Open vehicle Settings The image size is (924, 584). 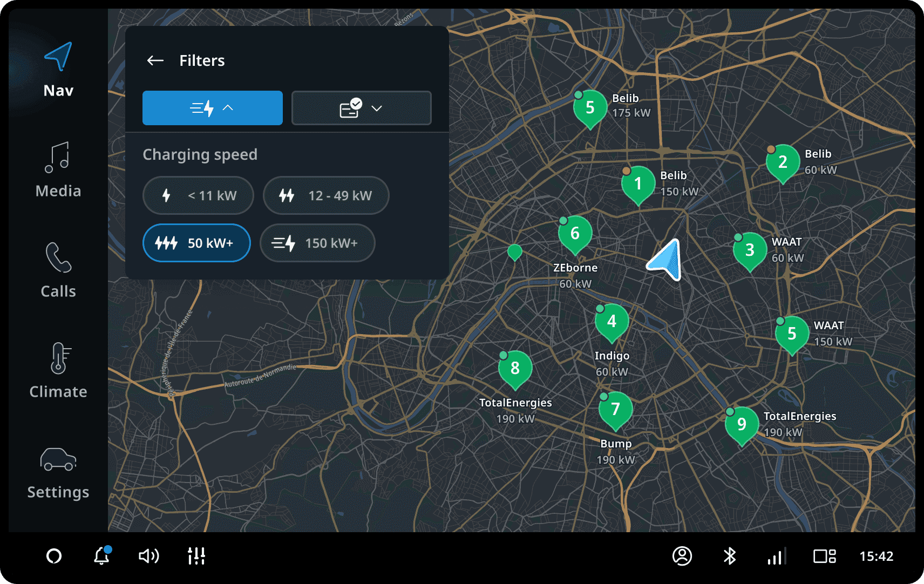point(58,472)
